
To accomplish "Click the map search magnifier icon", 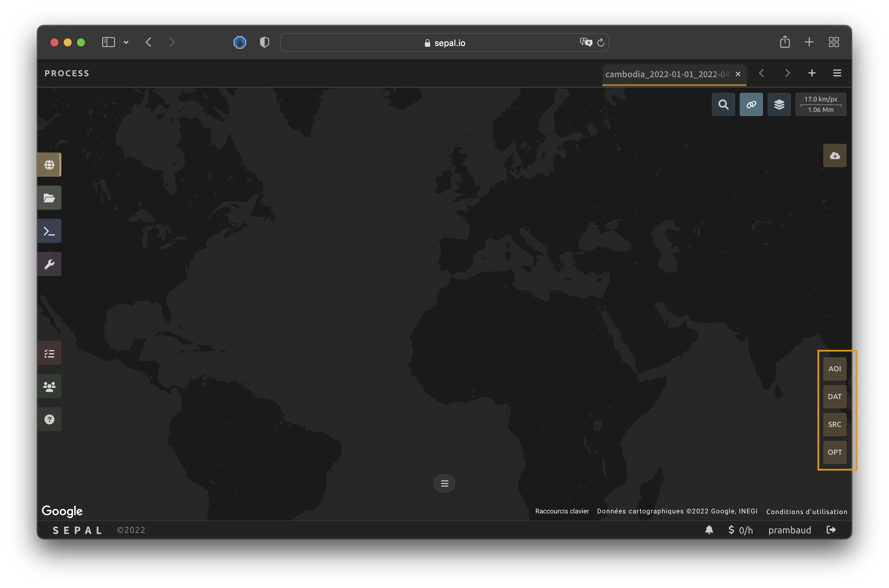I will (723, 105).
